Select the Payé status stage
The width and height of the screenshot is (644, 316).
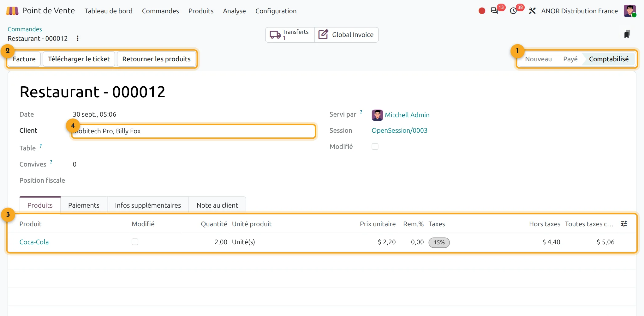(x=570, y=59)
